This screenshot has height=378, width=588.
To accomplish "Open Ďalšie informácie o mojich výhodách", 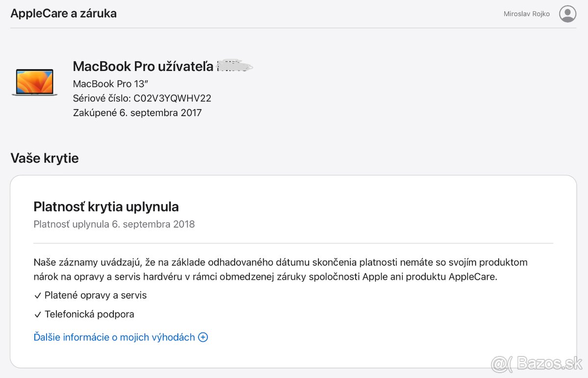I will 113,337.
